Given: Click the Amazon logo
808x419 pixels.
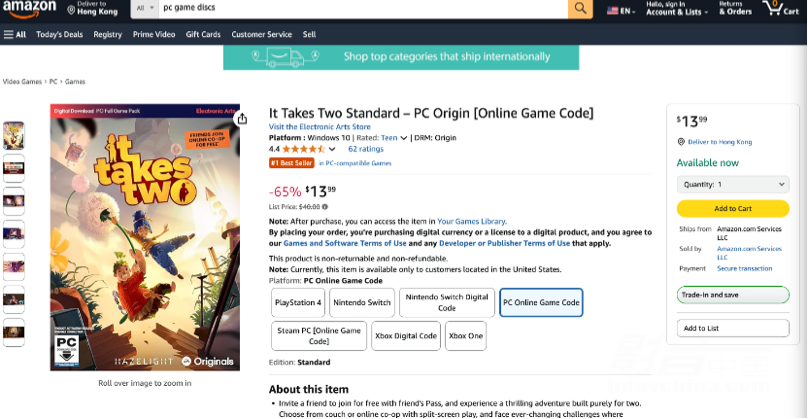Looking at the screenshot, I should pos(29,8).
